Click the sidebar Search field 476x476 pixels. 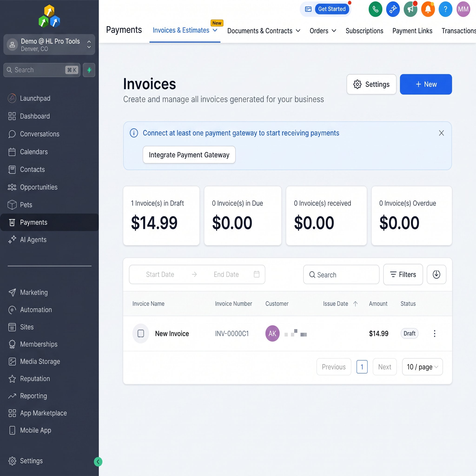[x=42, y=70]
